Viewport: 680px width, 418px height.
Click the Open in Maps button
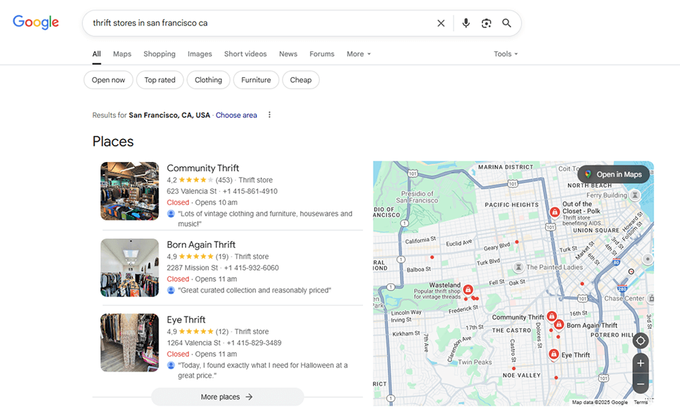[614, 174]
